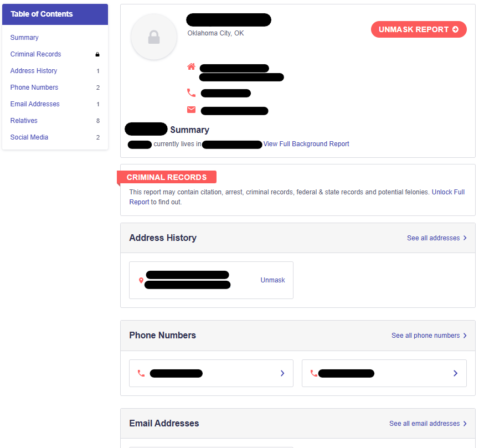
Task: Click the red phone icon in profile header
Action: pos(191,93)
